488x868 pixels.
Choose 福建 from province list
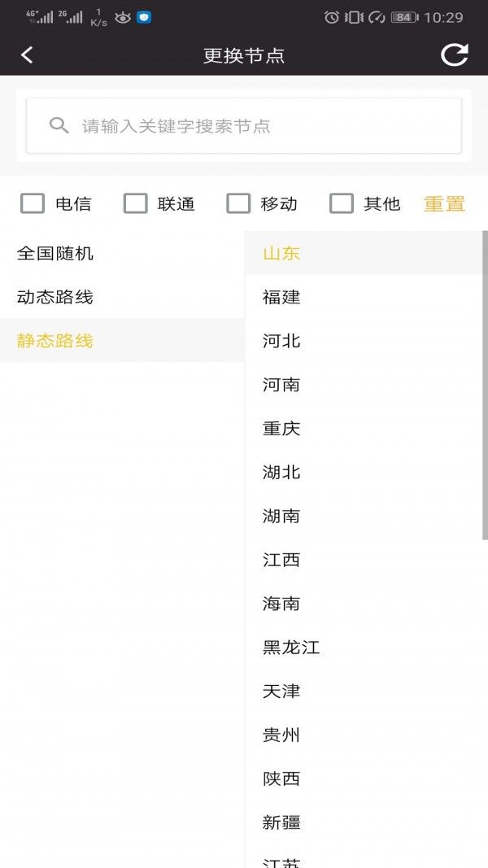tap(281, 297)
